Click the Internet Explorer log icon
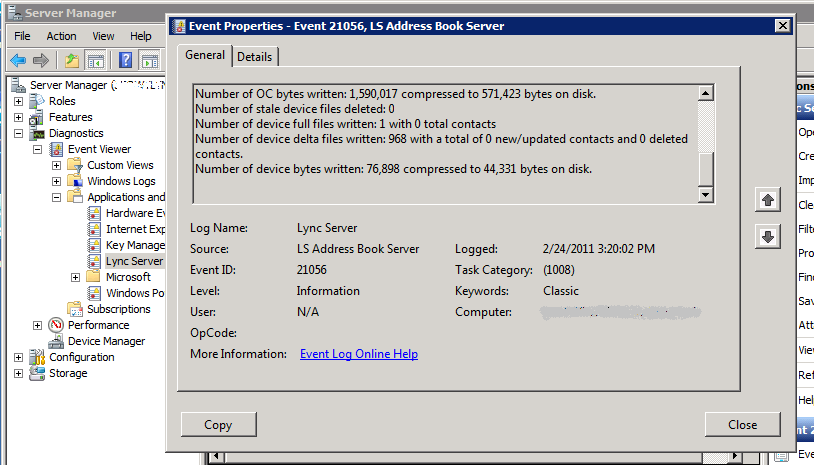This screenshot has width=814, height=465. click(94, 229)
